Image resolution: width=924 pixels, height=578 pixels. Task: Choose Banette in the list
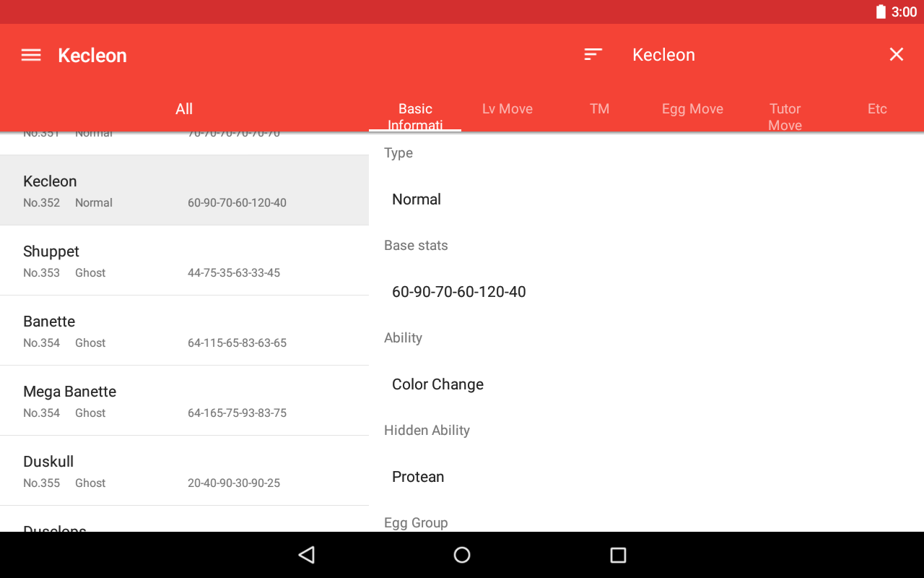(184, 330)
